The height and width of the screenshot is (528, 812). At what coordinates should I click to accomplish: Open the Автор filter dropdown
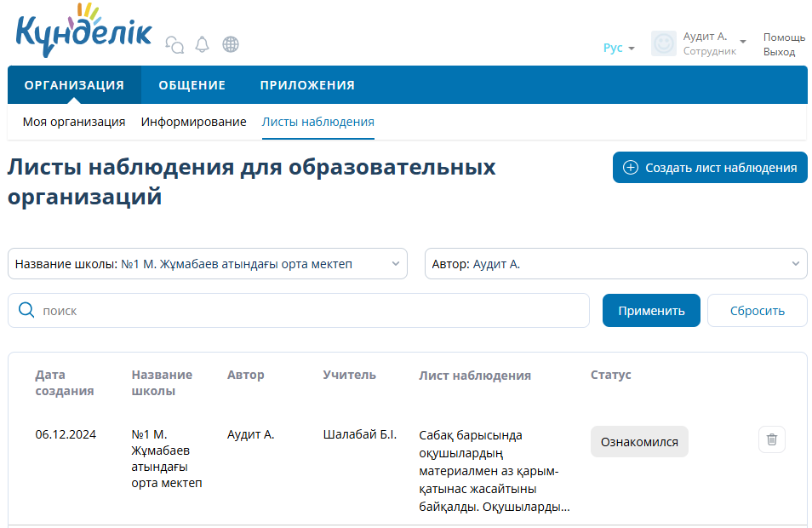tap(615, 264)
